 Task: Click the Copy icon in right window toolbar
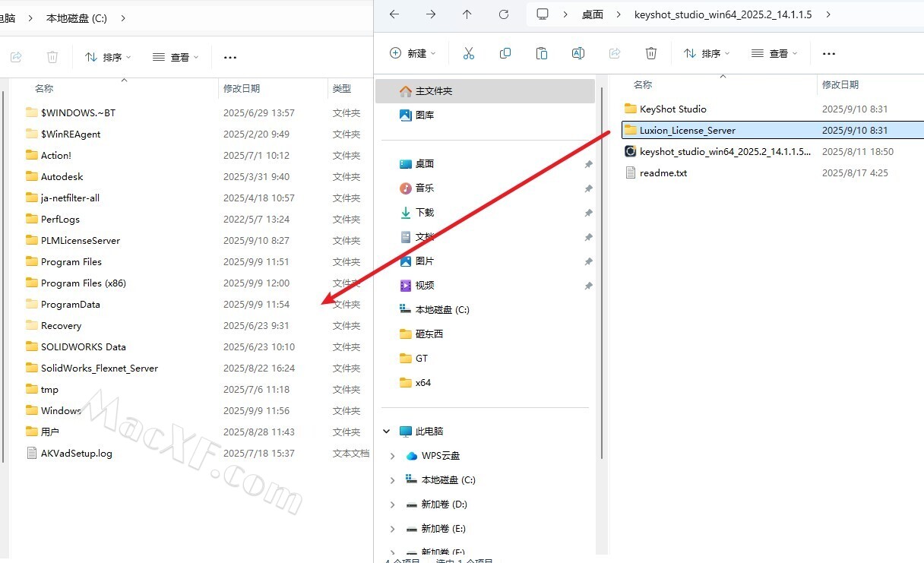[x=505, y=53]
